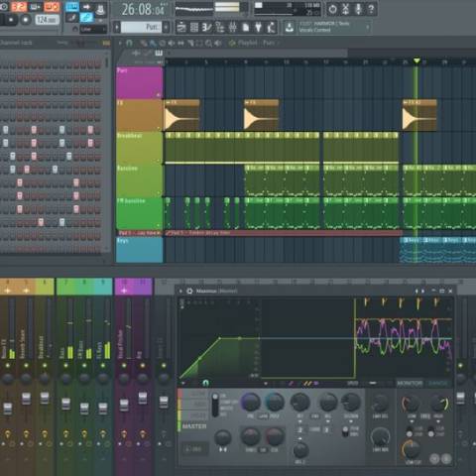Image resolution: width=476 pixels, height=476 pixels.
Task: Click the tempo field showing 124
Action: pyautogui.click(x=48, y=20)
